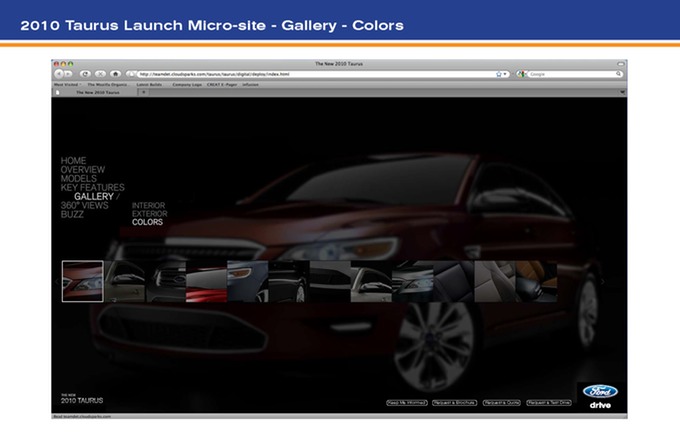Select the blue headlight with amber signal thumbnail
This screenshot has width=680, height=439.
tap(248, 281)
